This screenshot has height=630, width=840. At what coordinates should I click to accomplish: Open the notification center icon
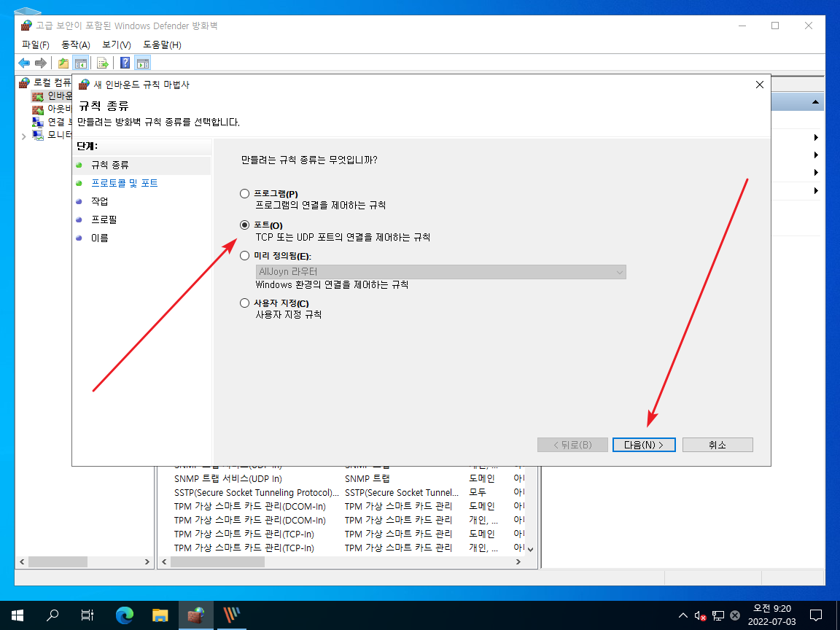click(x=815, y=615)
